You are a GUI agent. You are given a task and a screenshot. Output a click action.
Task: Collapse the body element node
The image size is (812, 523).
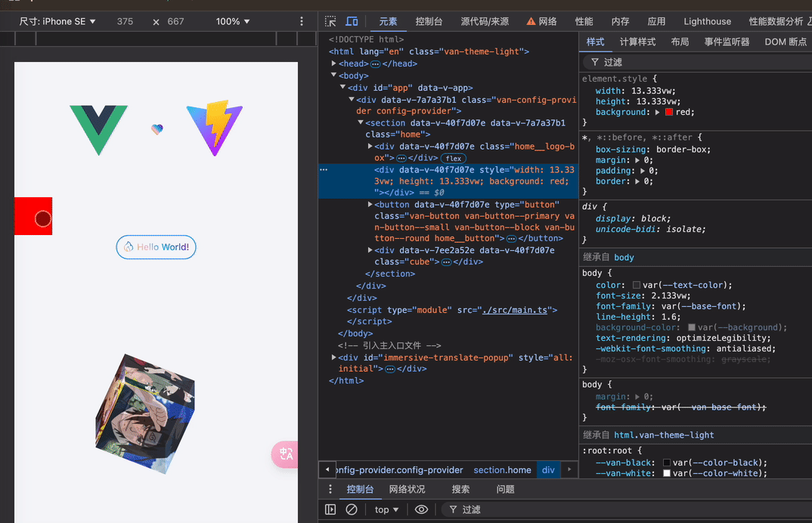click(x=333, y=75)
